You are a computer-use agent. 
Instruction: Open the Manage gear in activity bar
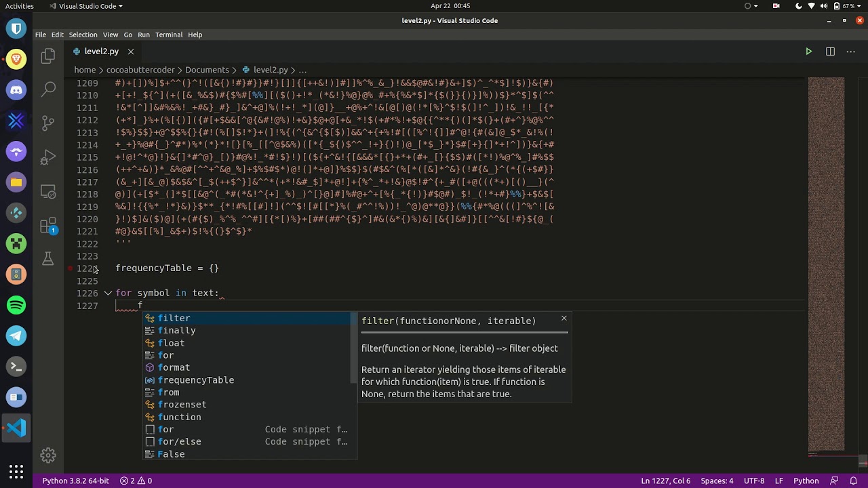tap(47, 455)
